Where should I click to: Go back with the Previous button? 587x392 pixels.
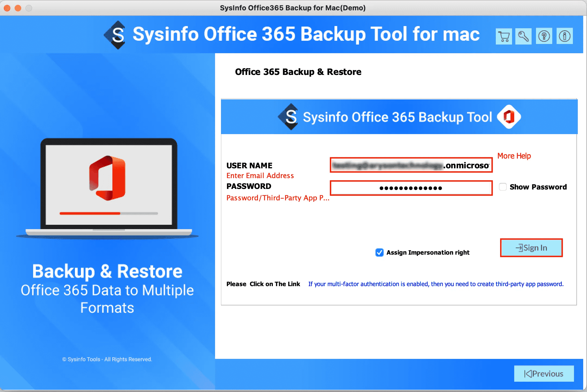coord(544,374)
